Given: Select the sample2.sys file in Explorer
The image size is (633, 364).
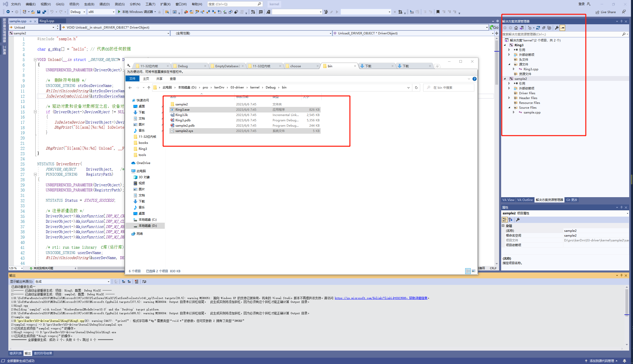Looking at the screenshot, I should point(184,131).
